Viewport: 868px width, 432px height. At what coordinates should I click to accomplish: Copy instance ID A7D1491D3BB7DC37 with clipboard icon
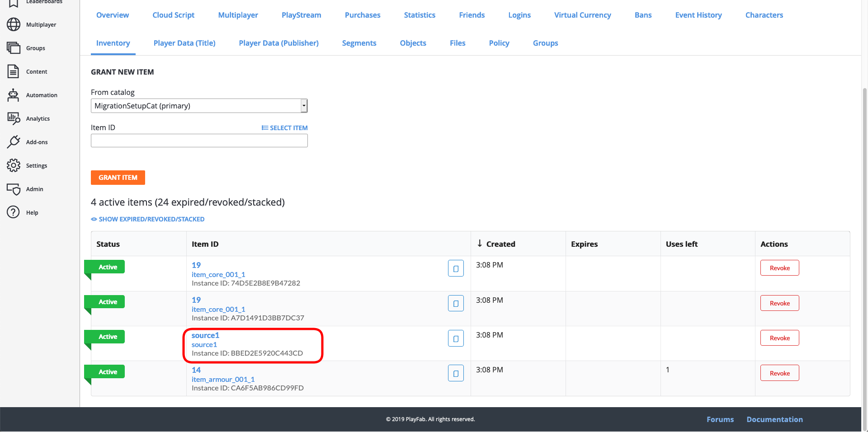click(x=456, y=303)
